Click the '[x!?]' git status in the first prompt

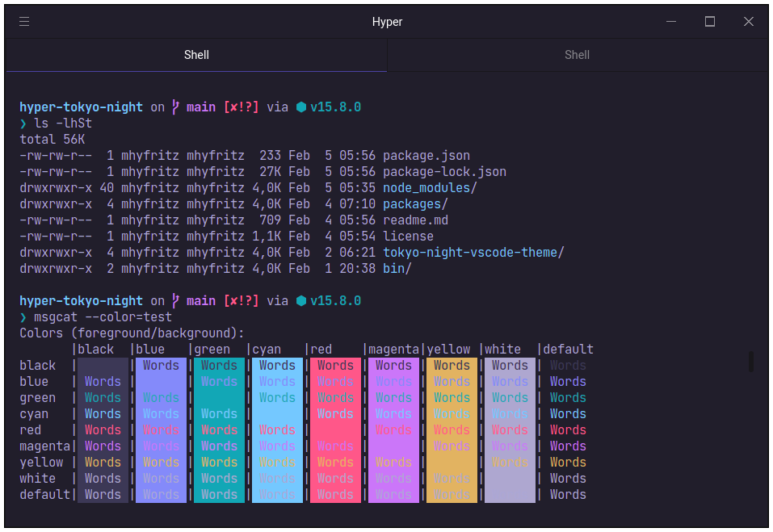241,107
